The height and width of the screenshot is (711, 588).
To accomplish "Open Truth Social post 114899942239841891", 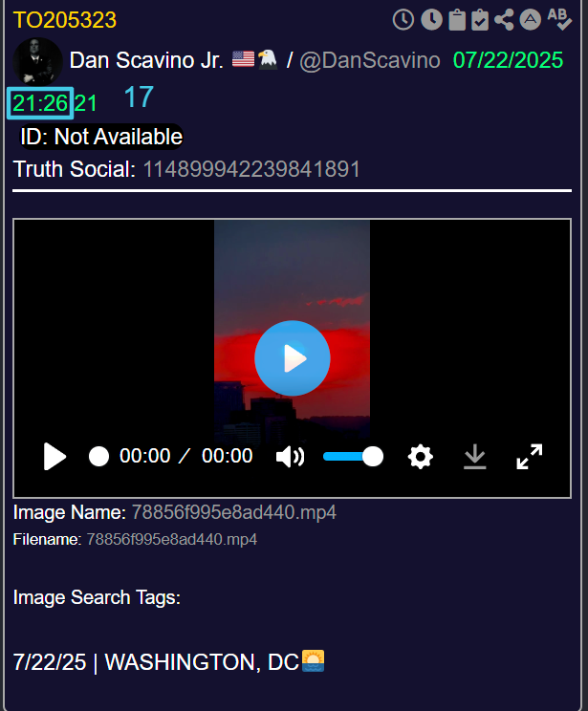I will click(251, 169).
